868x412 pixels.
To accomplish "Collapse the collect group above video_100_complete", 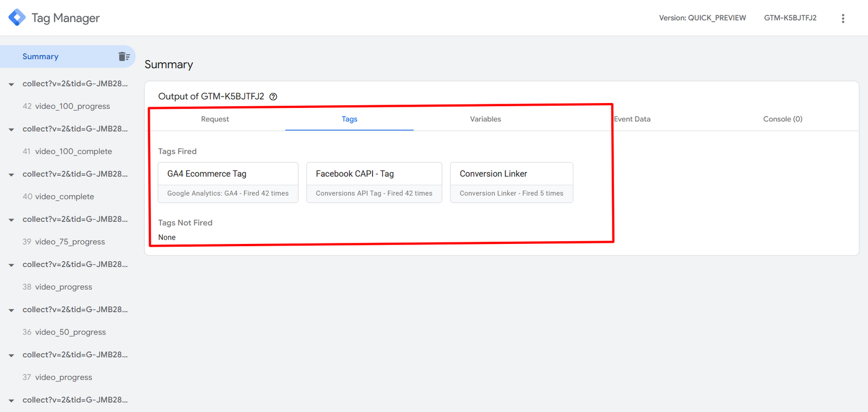I will [11, 130].
